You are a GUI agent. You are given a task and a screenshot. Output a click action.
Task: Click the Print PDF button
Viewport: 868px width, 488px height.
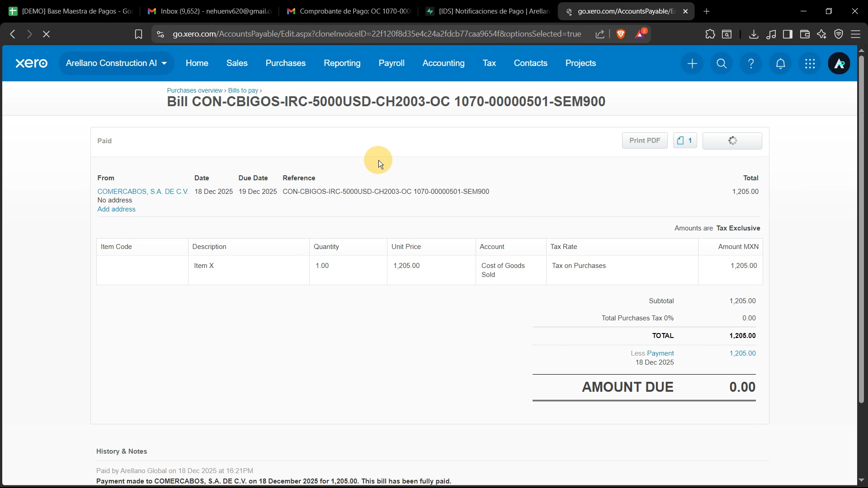click(x=644, y=141)
